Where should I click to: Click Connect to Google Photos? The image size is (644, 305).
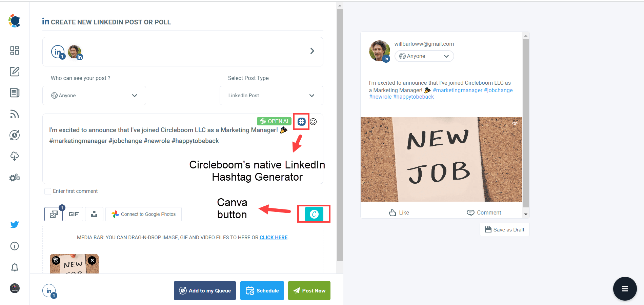143,214
